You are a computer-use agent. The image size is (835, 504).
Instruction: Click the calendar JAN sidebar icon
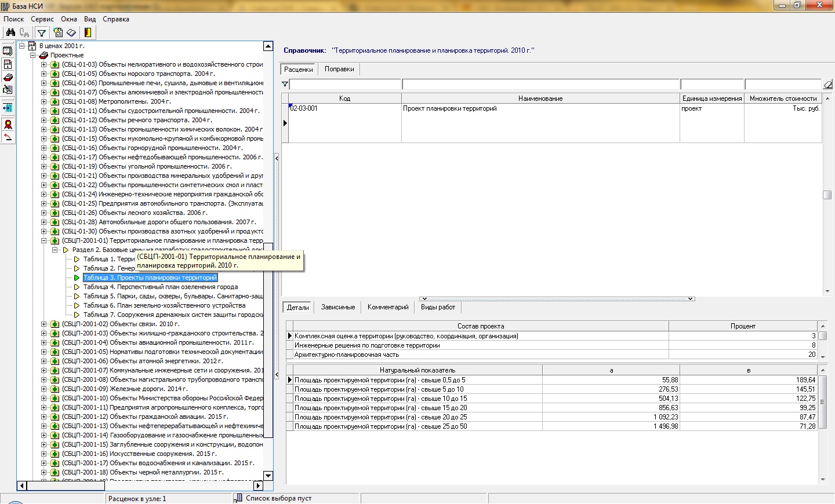tap(8, 64)
